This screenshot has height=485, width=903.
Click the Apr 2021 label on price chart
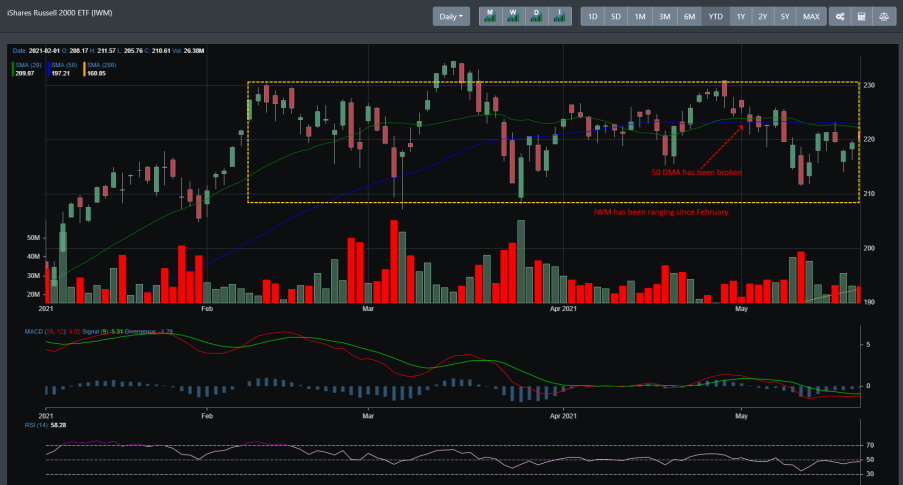pos(563,309)
